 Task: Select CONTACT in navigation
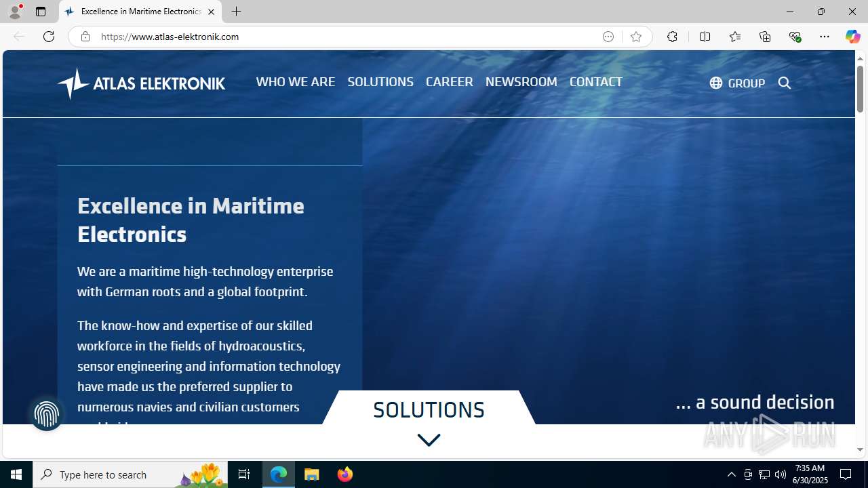coord(595,81)
